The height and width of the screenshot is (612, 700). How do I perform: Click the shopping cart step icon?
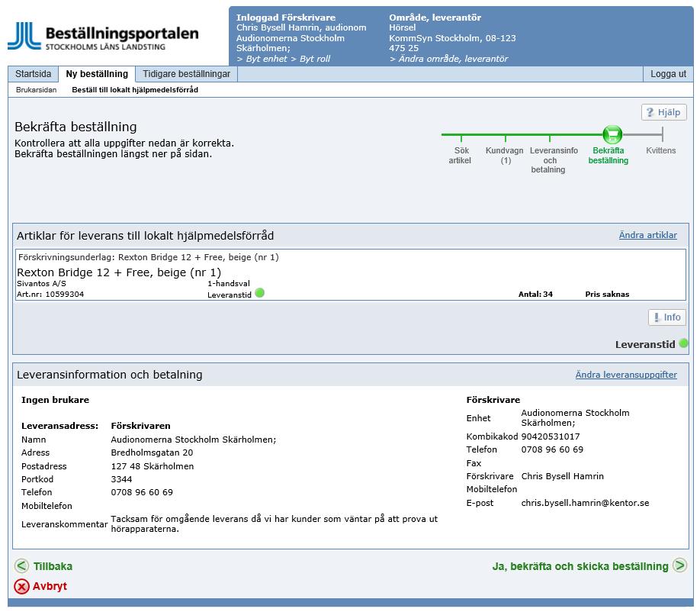tap(612, 134)
